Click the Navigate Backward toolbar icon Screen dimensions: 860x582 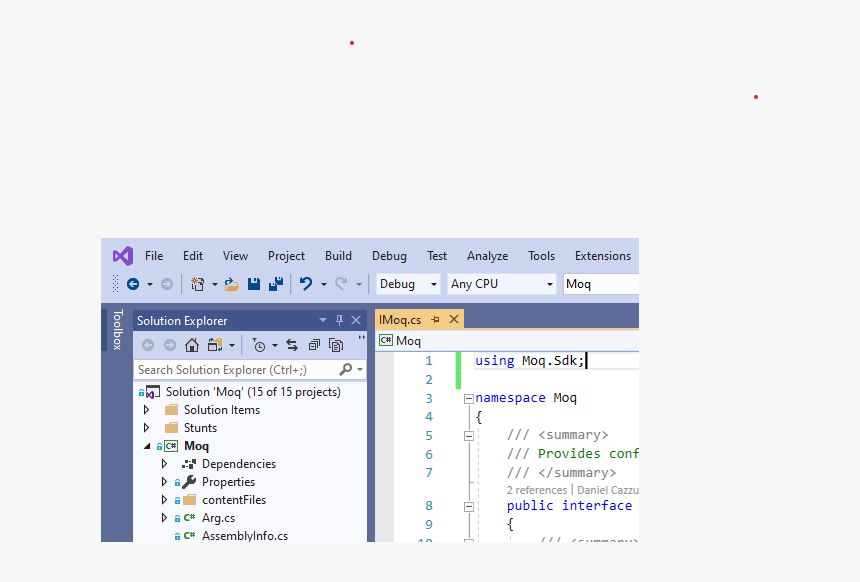coord(133,284)
